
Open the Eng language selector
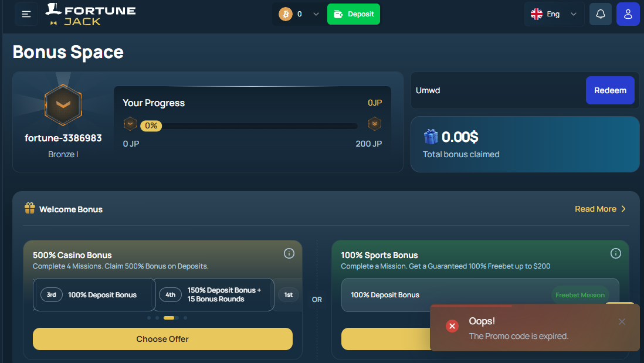pyautogui.click(x=554, y=15)
